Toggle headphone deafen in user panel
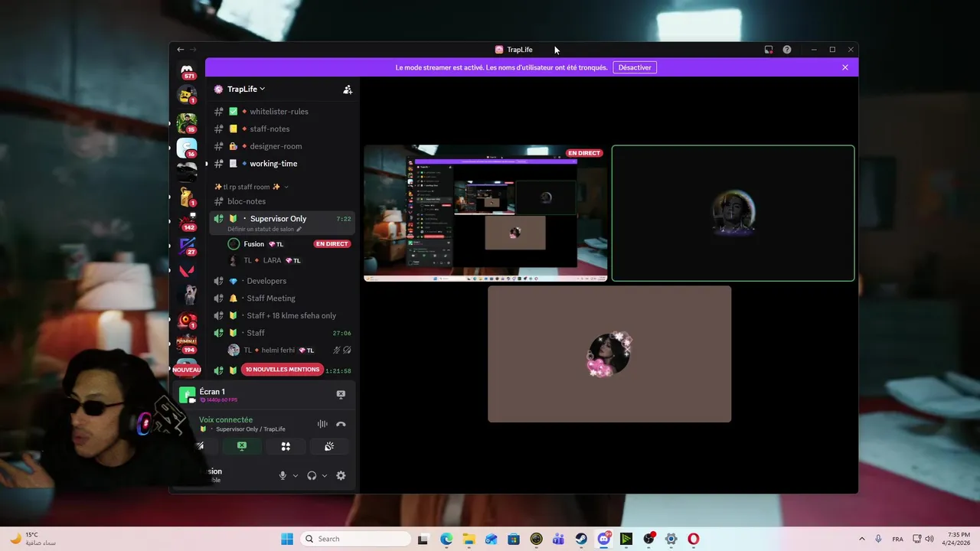Screen dimensions: 980x551 point(312,475)
